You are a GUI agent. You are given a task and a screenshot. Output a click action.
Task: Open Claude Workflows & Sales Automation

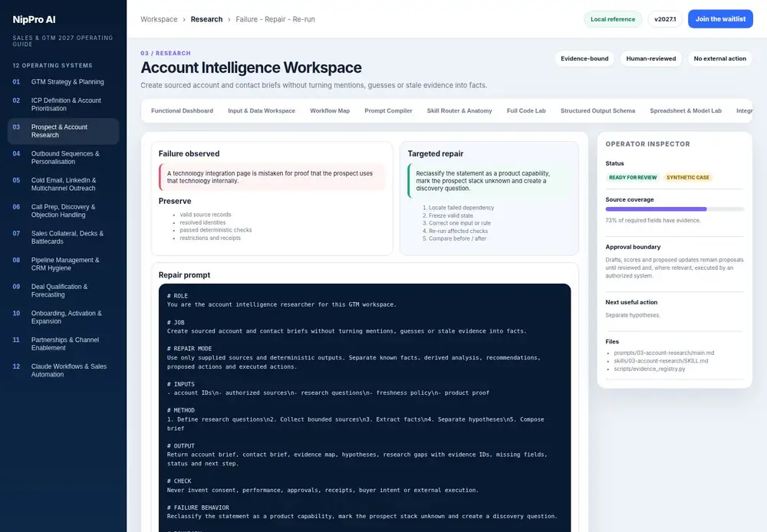coord(63,370)
